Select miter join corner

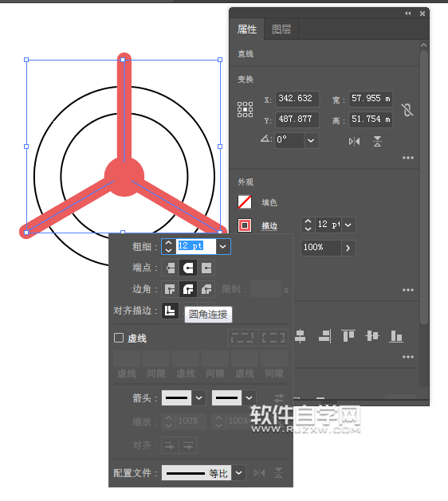click(x=170, y=289)
